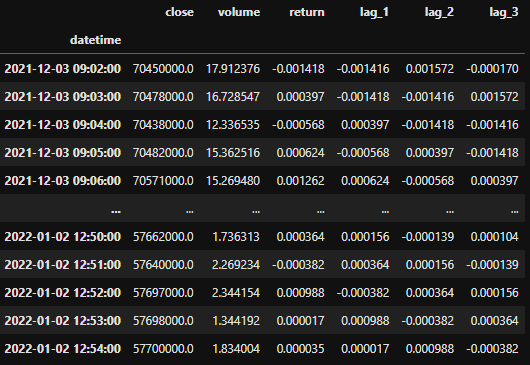
Task: Click lag_3 value 0.000104
Action: pos(495,237)
